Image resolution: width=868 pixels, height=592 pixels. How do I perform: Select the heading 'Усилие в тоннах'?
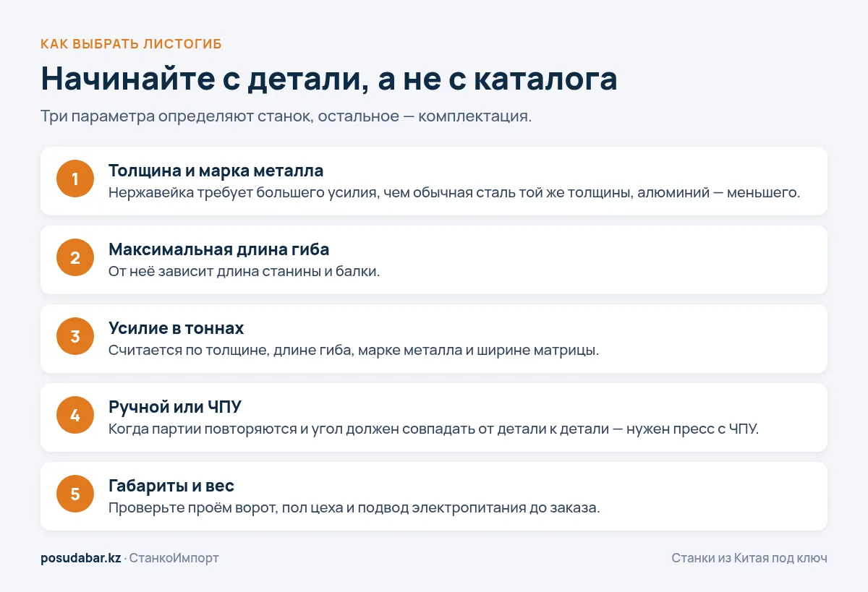pyautogui.click(x=176, y=328)
